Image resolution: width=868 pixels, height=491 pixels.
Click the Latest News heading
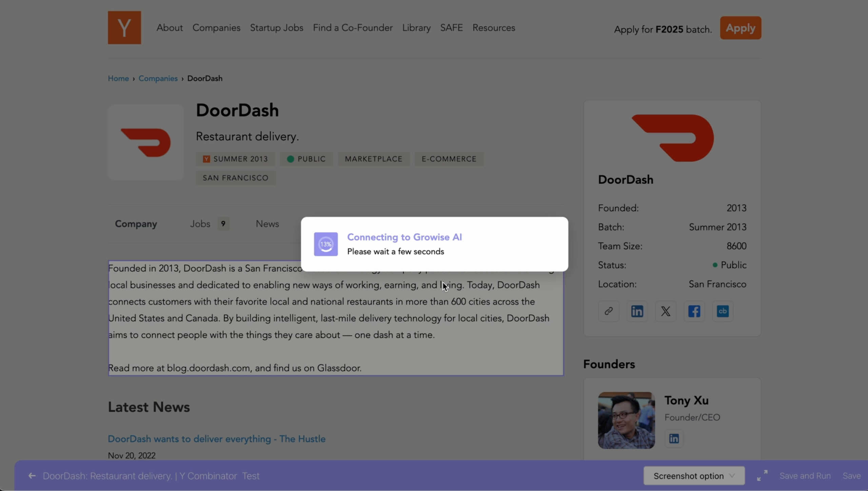149,407
